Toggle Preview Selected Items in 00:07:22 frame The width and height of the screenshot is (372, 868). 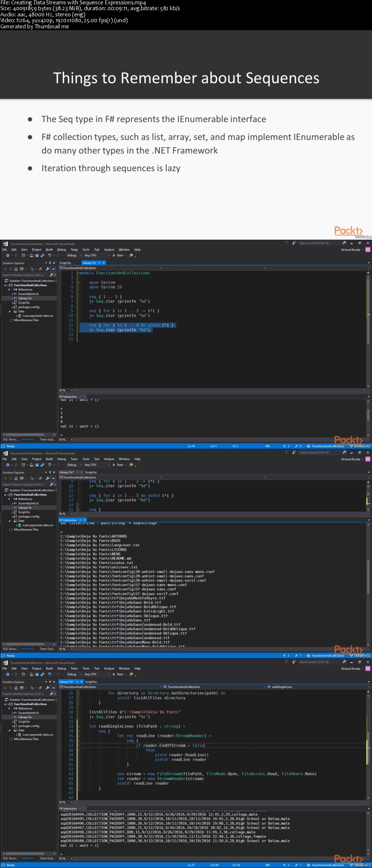[53, 688]
